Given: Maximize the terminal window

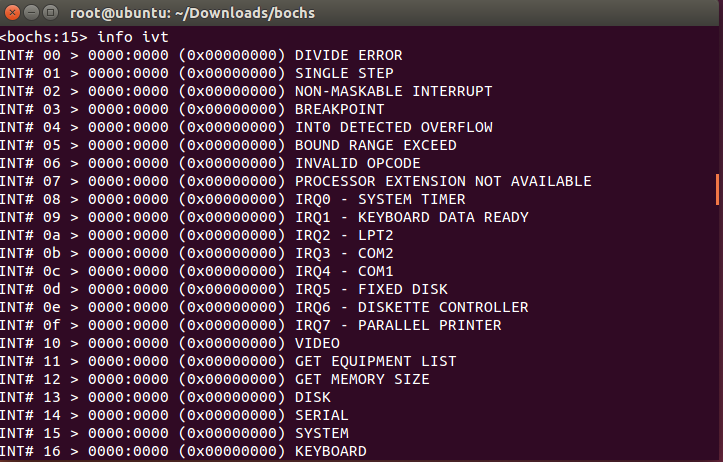Looking at the screenshot, I should [x=50, y=12].
